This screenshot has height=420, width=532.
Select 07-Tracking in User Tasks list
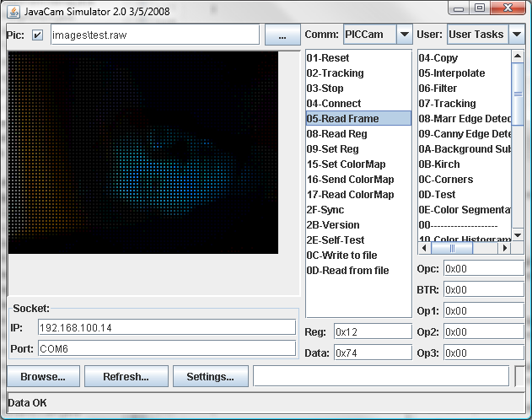tap(465, 104)
